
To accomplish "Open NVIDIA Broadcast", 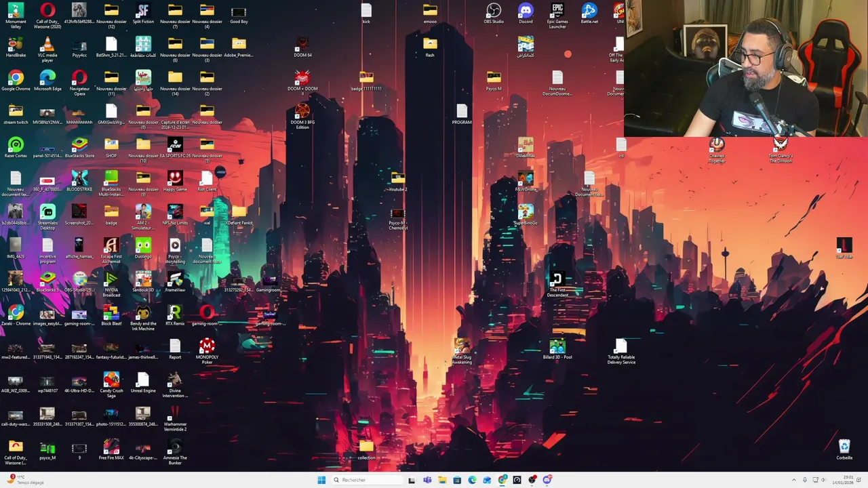I will click(111, 284).
